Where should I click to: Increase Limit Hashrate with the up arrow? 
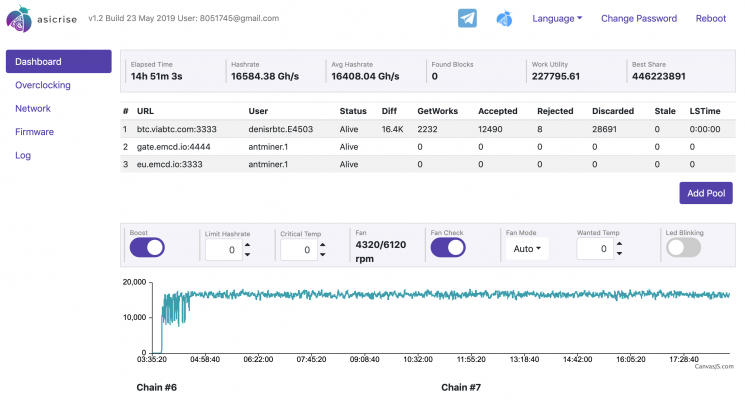pos(247,243)
